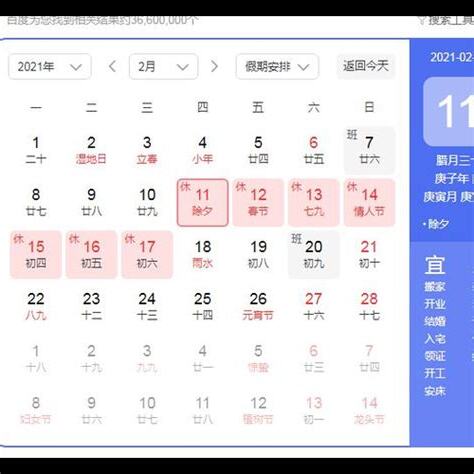Select February 28 十七
The height and width of the screenshot is (474, 474).
point(369,306)
